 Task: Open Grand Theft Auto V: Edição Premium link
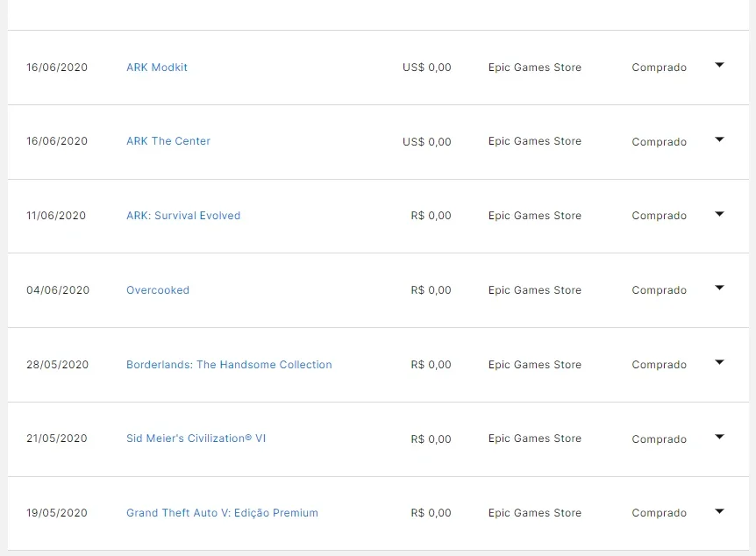222,513
